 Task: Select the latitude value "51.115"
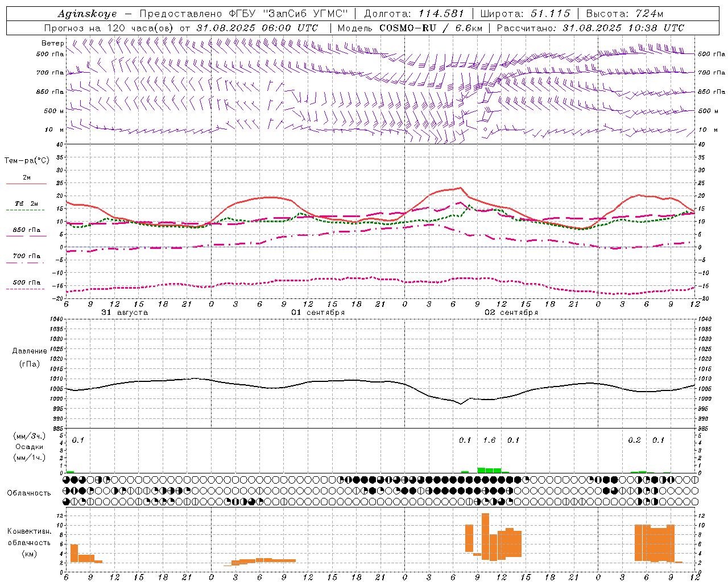pyautogui.click(x=550, y=14)
